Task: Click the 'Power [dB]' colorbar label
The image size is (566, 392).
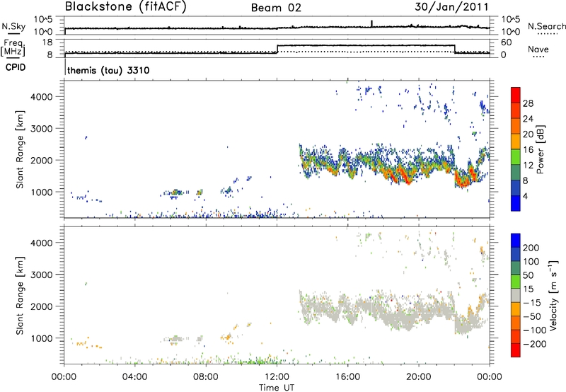Action: pos(540,149)
